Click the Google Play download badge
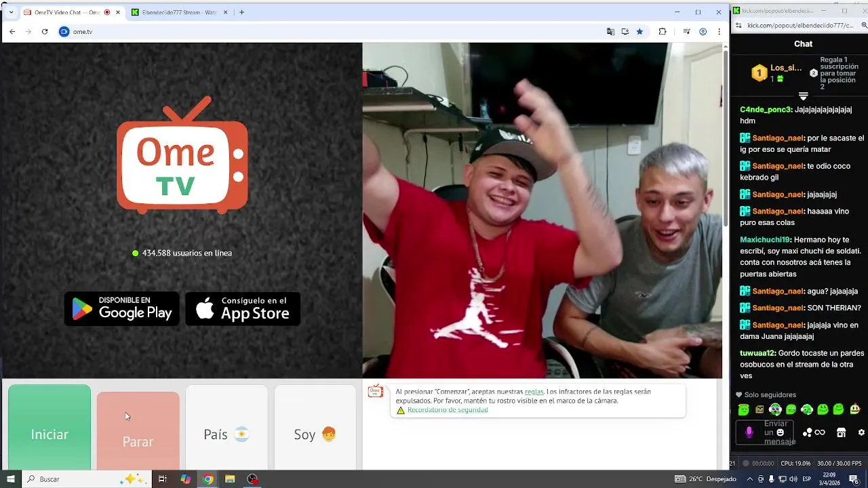The height and width of the screenshot is (488, 868). [122, 308]
